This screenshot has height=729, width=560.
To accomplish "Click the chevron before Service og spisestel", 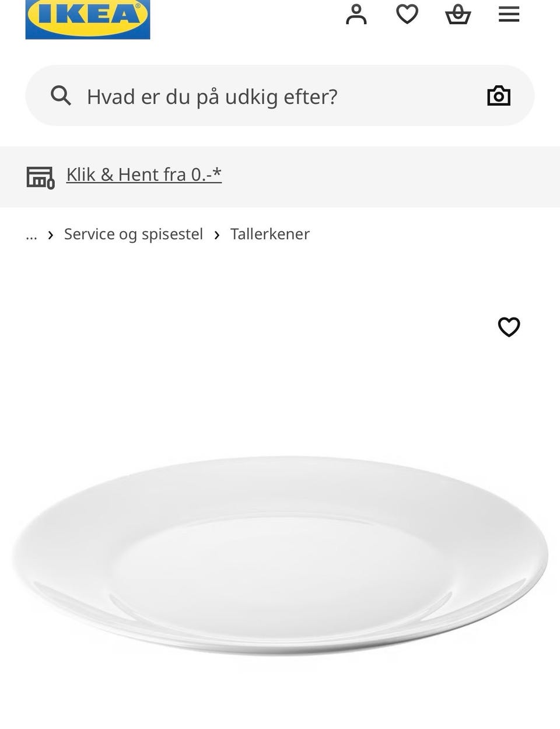I will 51,235.
